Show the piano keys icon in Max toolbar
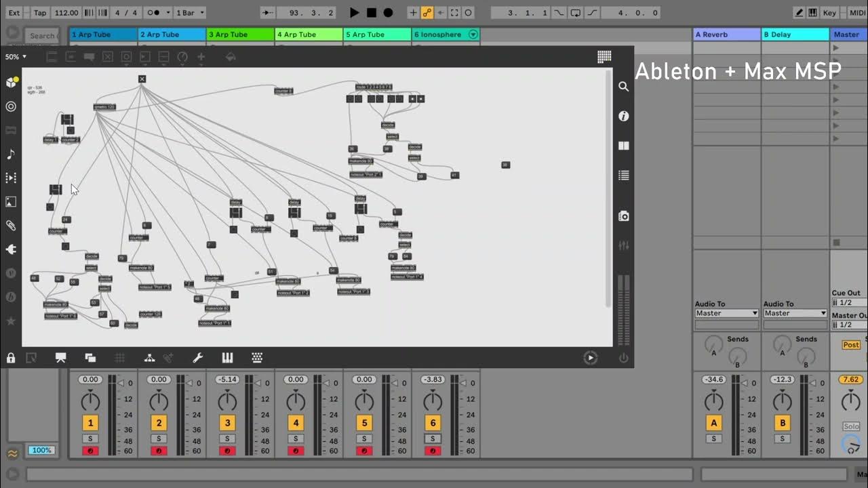 227,358
